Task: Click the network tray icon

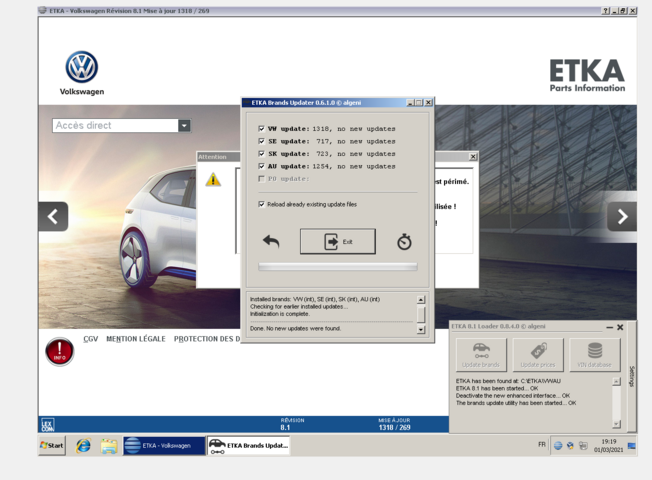Action: (583, 446)
